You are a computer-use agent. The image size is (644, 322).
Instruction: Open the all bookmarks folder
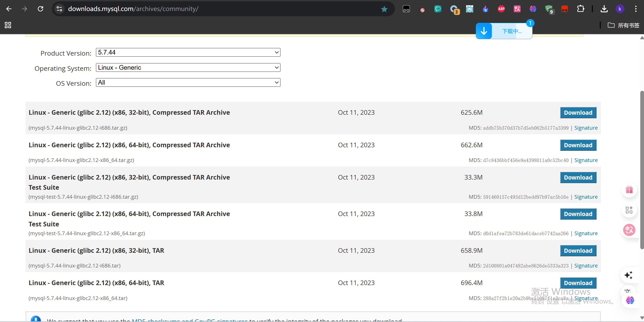click(624, 25)
